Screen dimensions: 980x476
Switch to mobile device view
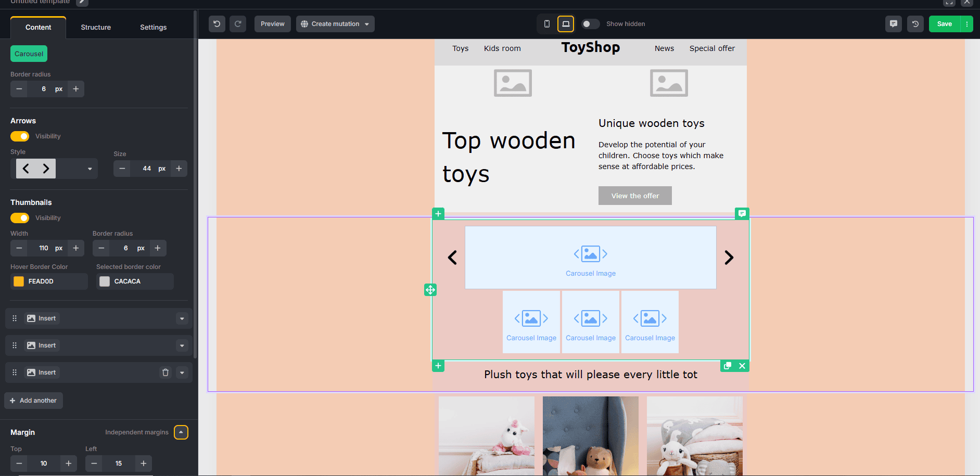(547, 24)
